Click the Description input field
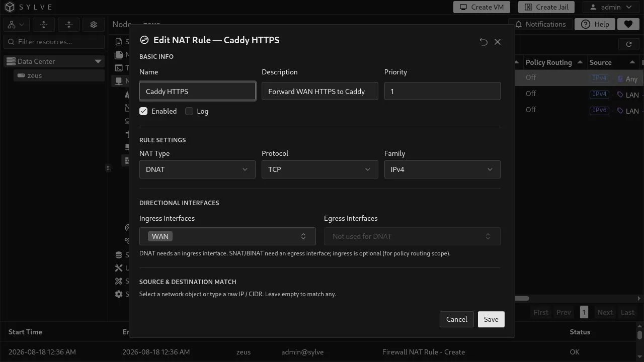This screenshot has width=644, height=362. click(319, 91)
